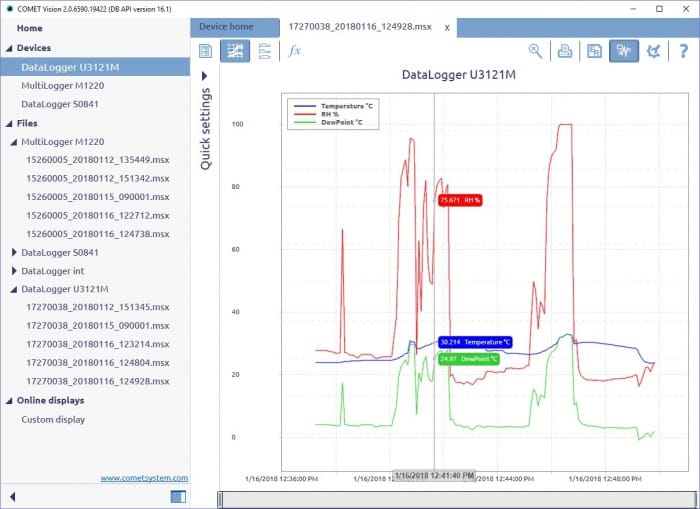Toggle the cursor value marker button
700x509 pixels.
pos(624,51)
